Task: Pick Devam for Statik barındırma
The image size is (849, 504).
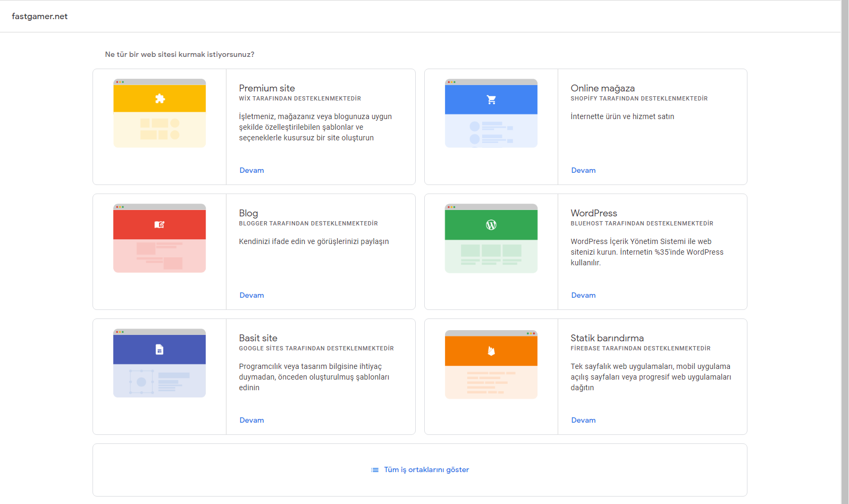Action: [583, 420]
